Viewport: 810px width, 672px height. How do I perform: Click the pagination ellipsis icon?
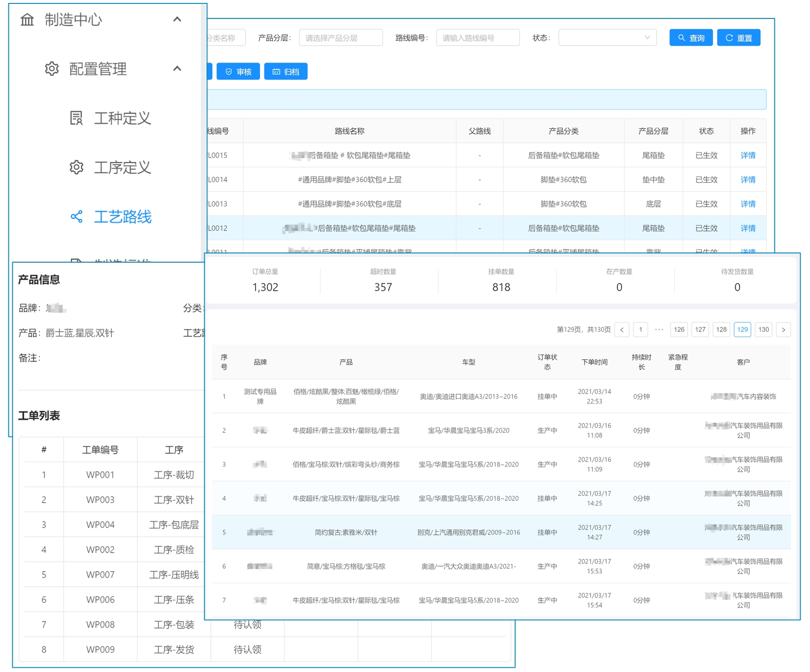tap(659, 330)
